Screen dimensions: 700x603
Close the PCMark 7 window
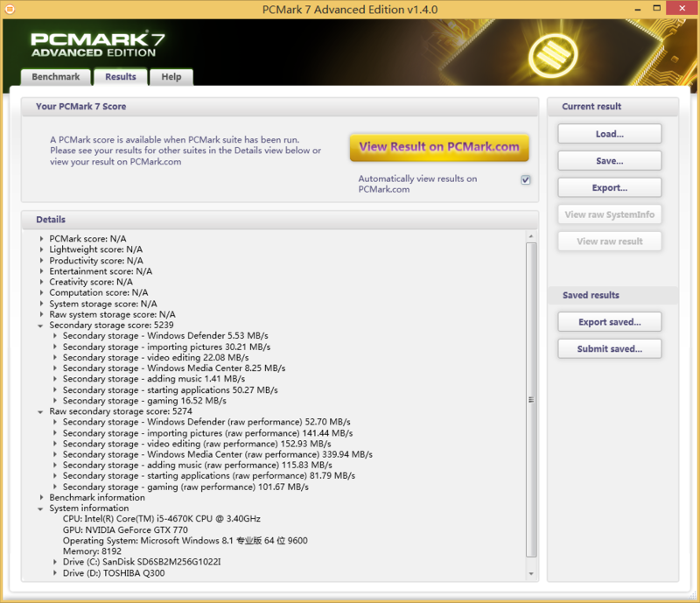click(682, 8)
